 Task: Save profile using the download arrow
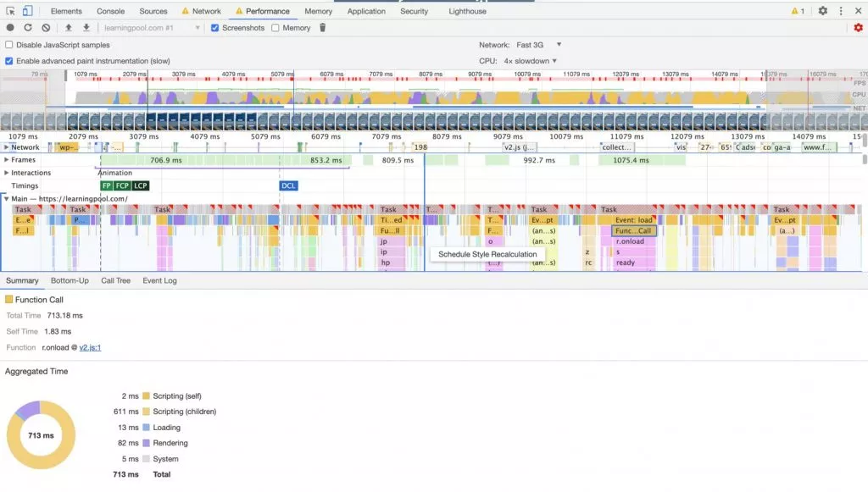coord(86,28)
